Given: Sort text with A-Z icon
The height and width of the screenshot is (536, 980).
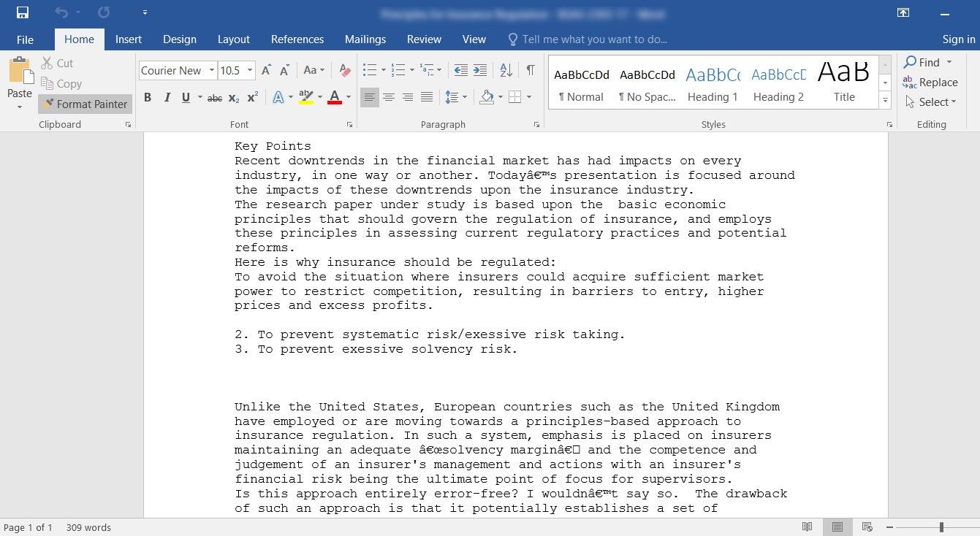Looking at the screenshot, I should click(x=506, y=70).
